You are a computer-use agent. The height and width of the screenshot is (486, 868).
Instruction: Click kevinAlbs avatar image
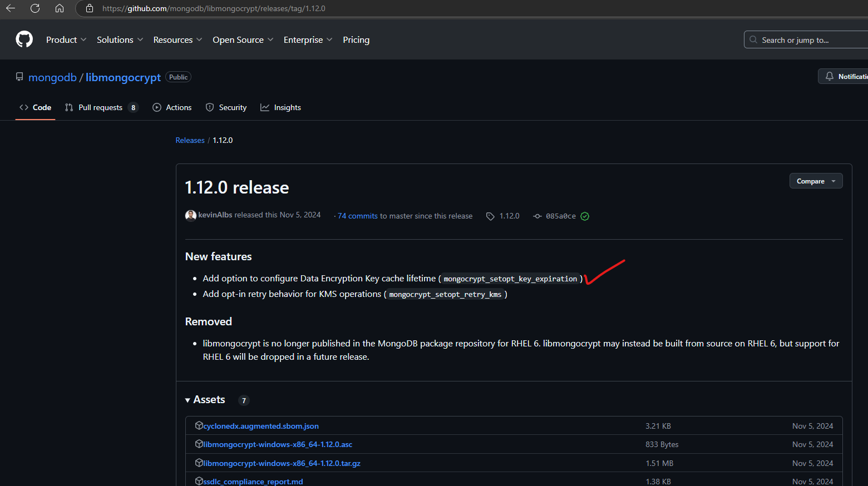tap(191, 216)
